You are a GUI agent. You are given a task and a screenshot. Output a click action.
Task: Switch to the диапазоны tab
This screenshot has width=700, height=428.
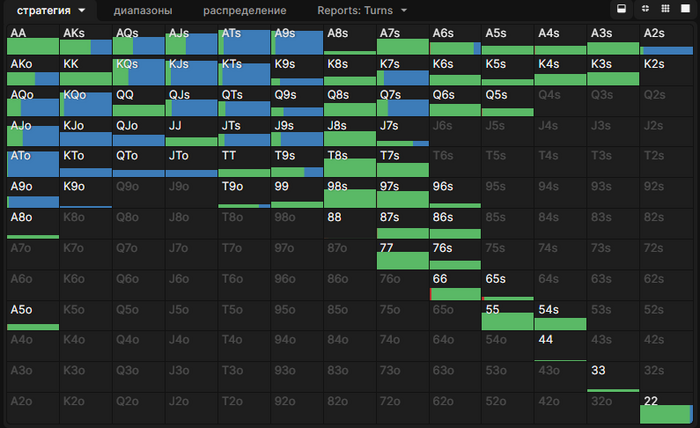[143, 10]
